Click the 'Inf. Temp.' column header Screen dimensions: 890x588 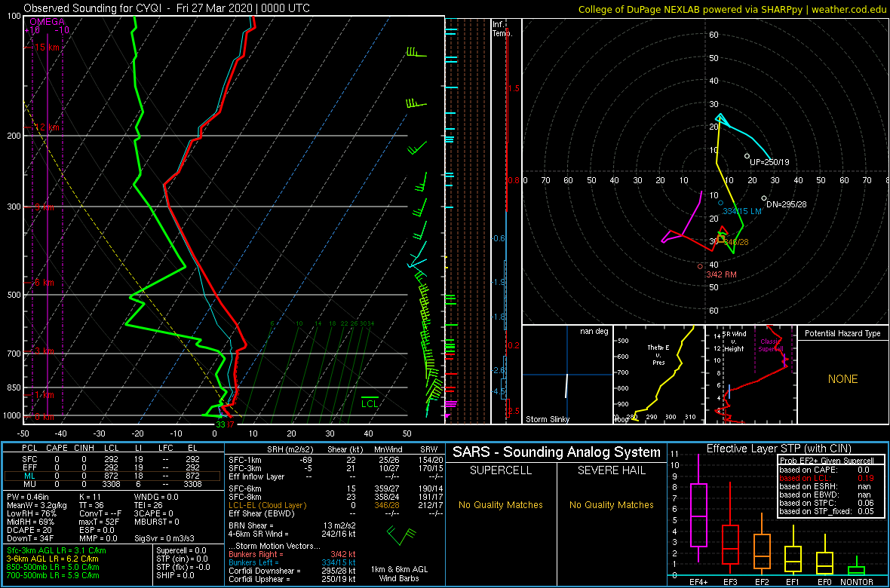coord(502,29)
